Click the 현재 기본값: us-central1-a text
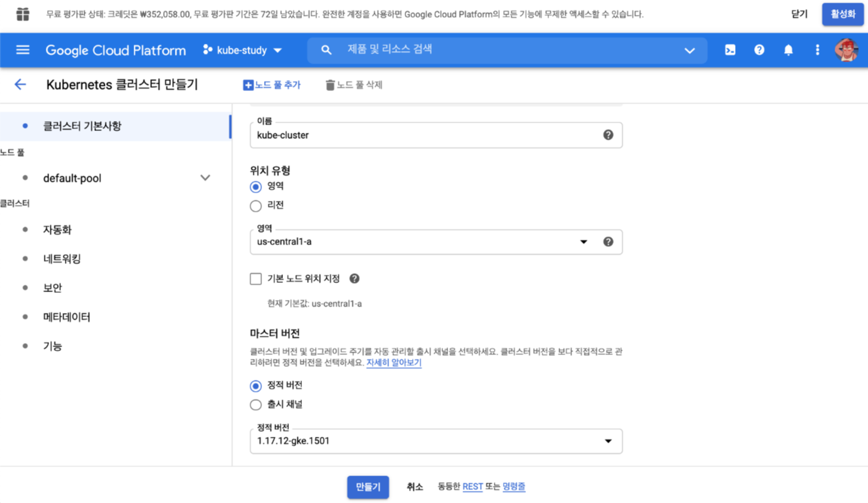This screenshot has height=503, width=868. point(314,304)
